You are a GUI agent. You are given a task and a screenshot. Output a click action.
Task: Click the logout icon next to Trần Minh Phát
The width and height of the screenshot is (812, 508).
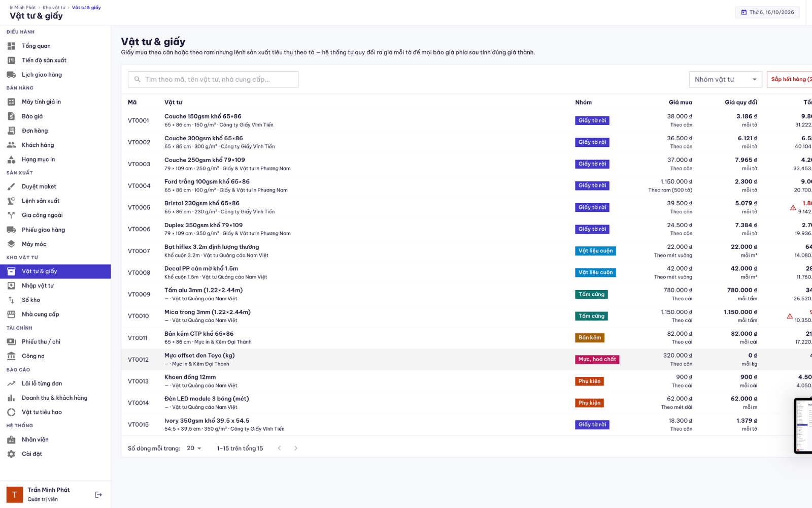click(x=98, y=495)
